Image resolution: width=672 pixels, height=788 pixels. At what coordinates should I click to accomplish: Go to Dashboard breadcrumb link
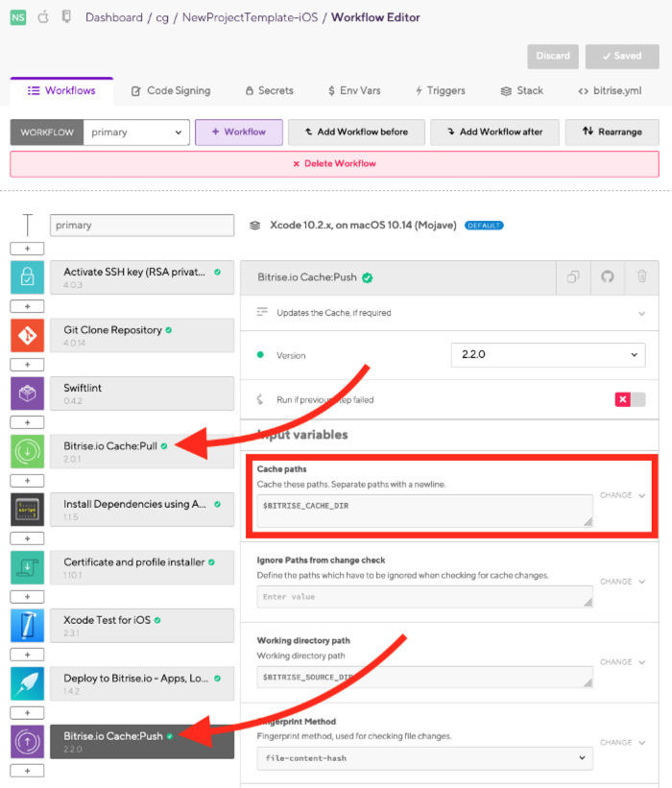pyautogui.click(x=114, y=17)
